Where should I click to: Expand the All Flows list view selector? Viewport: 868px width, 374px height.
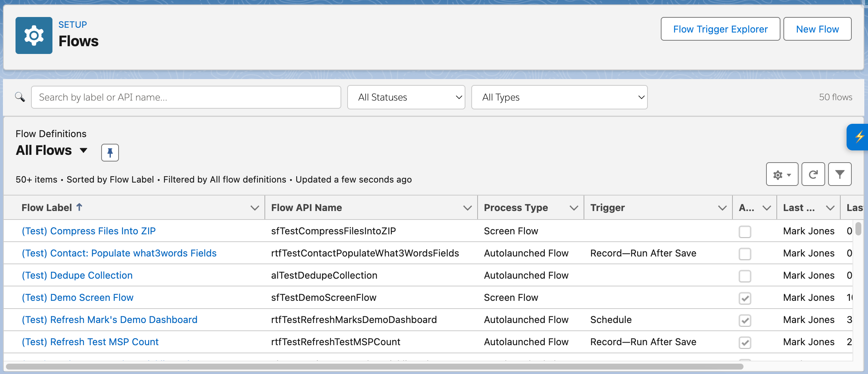(x=83, y=150)
